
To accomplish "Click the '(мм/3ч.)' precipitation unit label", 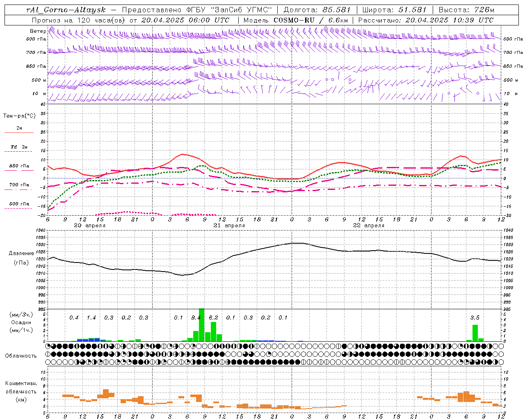I will tap(21, 315).
